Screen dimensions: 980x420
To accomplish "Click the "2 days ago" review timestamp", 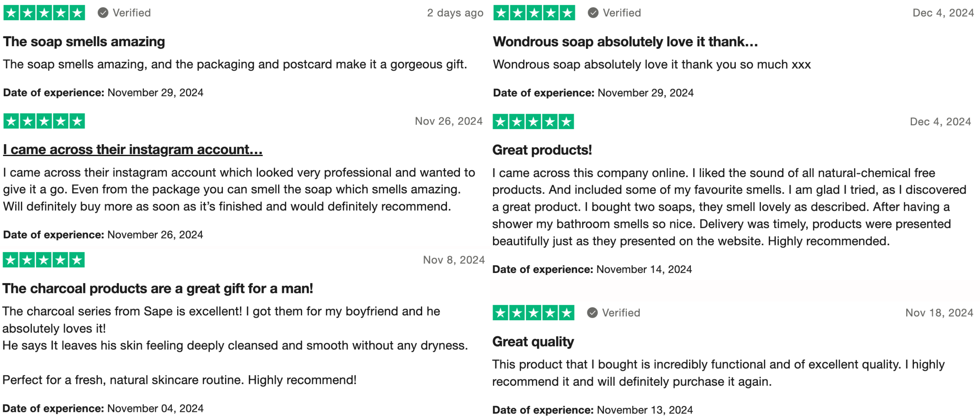I will click(455, 13).
